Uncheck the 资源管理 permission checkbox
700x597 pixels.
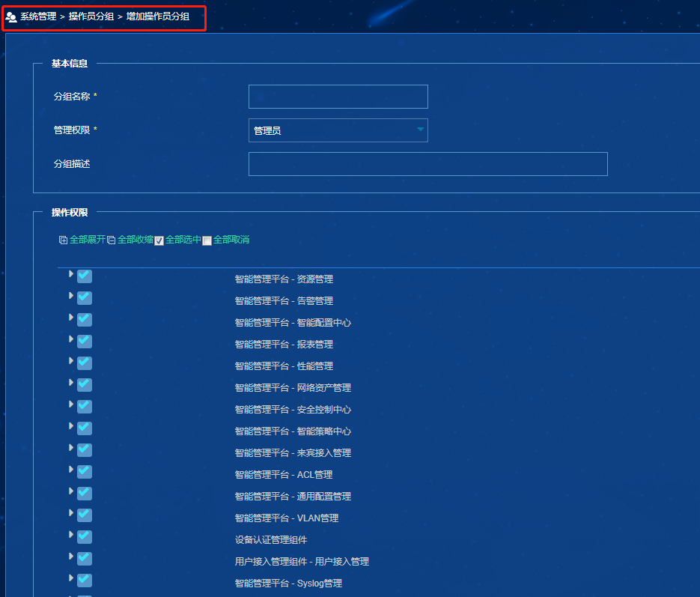[x=85, y=276]
